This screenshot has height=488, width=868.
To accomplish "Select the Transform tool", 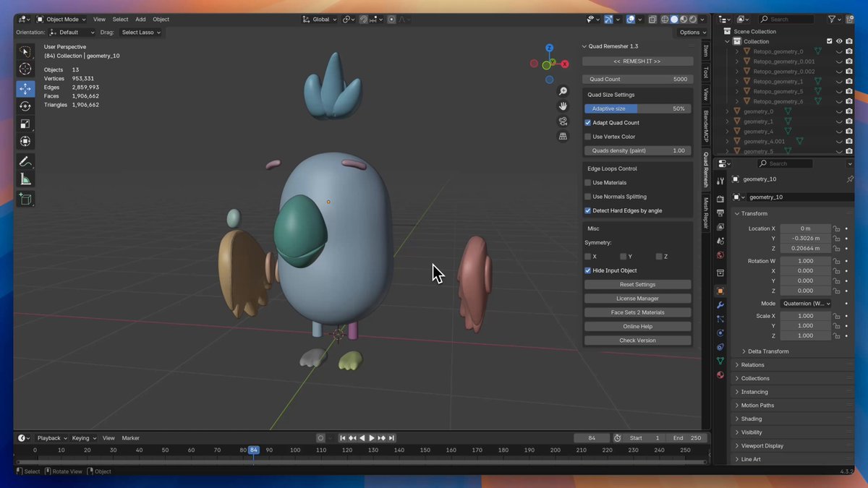I will [25, 142].
